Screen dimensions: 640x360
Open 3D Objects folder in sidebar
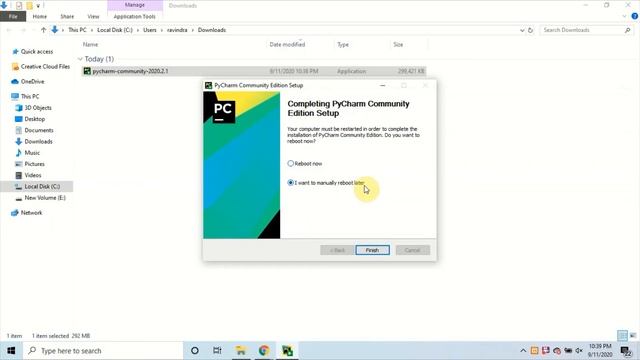coord(38,108)
